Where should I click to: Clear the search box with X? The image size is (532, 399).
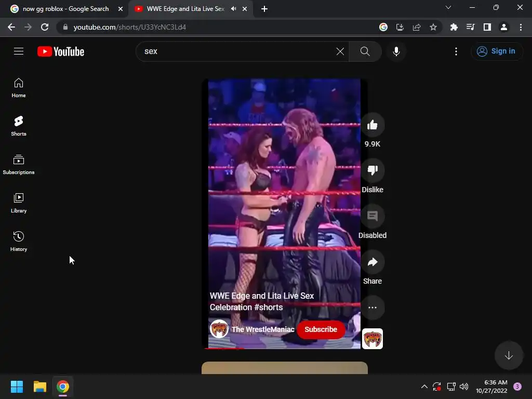340,51
